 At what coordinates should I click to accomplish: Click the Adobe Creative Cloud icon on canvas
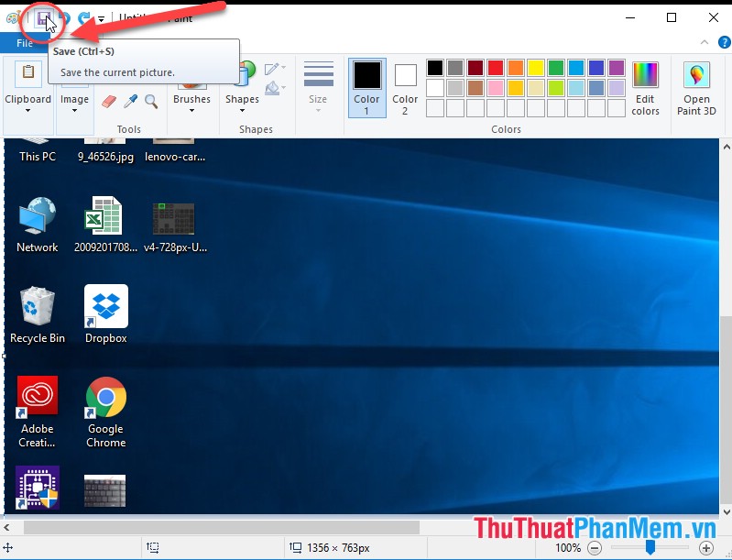pos(38,396)
